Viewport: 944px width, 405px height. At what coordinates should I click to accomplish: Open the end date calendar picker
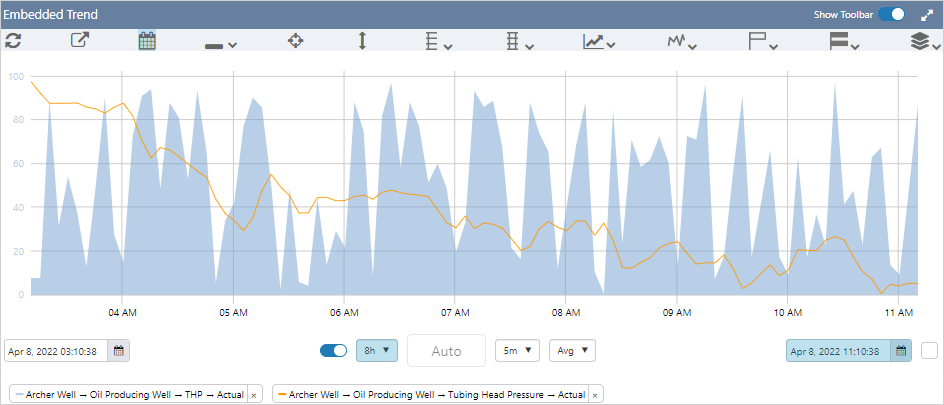click(901, 351)
